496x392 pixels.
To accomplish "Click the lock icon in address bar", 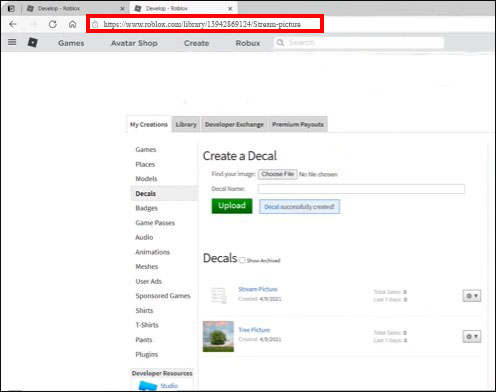I will 95,24.
